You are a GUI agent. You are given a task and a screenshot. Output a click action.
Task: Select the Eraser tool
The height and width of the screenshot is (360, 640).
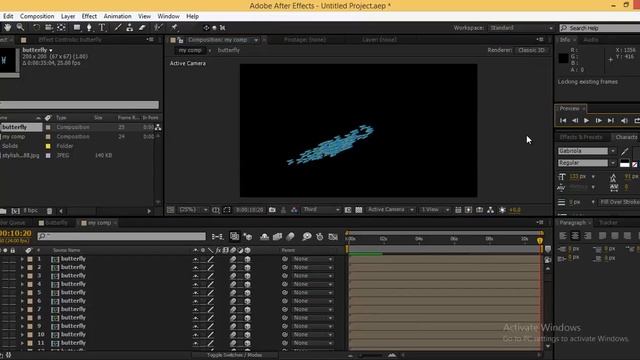click(x=142, y=27)
